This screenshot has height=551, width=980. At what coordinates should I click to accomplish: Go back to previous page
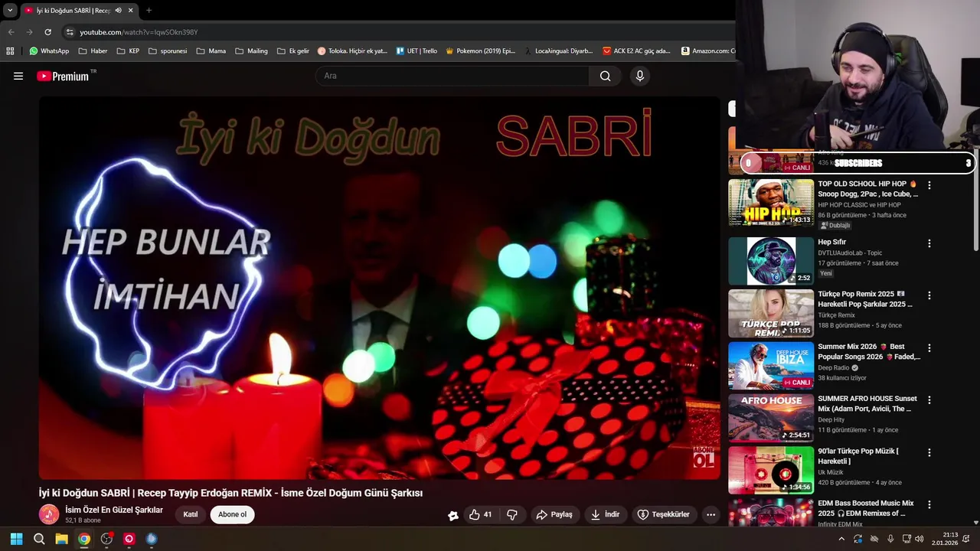pyautogui.click(x=11, y=32)
